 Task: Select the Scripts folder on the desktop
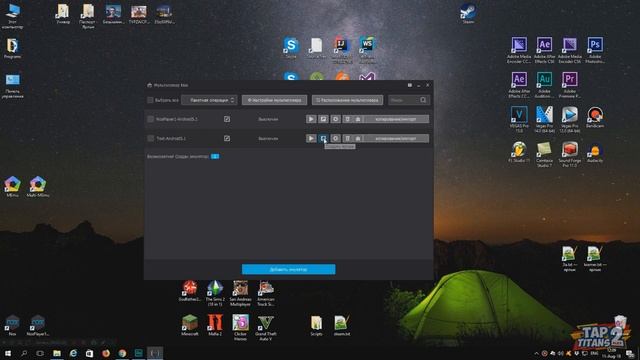point(316,324)
